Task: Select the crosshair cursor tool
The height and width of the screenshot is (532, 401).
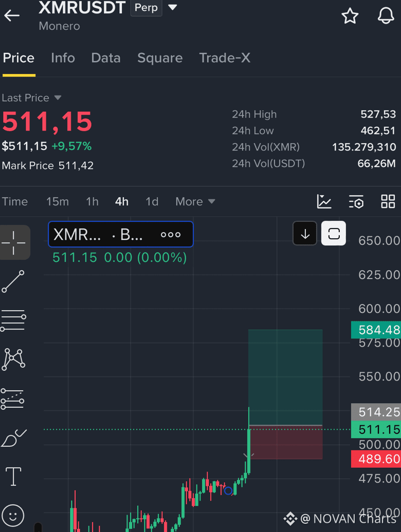Action: tap(14, 242)
